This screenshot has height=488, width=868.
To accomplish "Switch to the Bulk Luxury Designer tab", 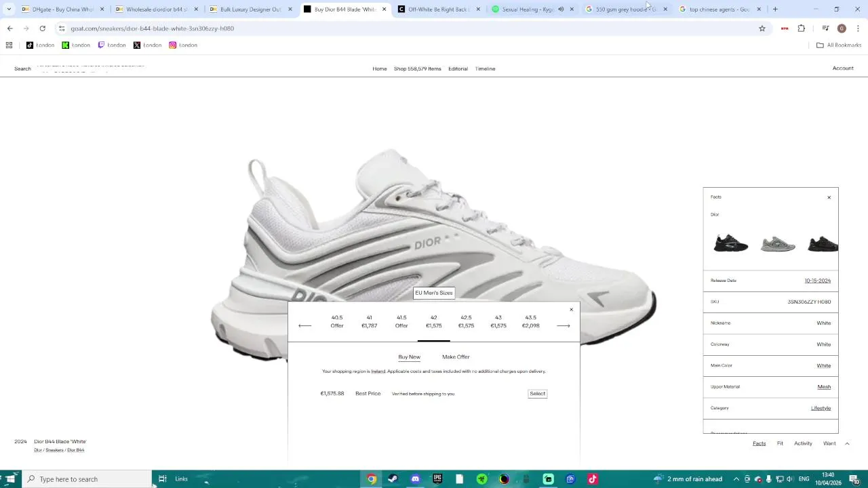I will (250, 9).
